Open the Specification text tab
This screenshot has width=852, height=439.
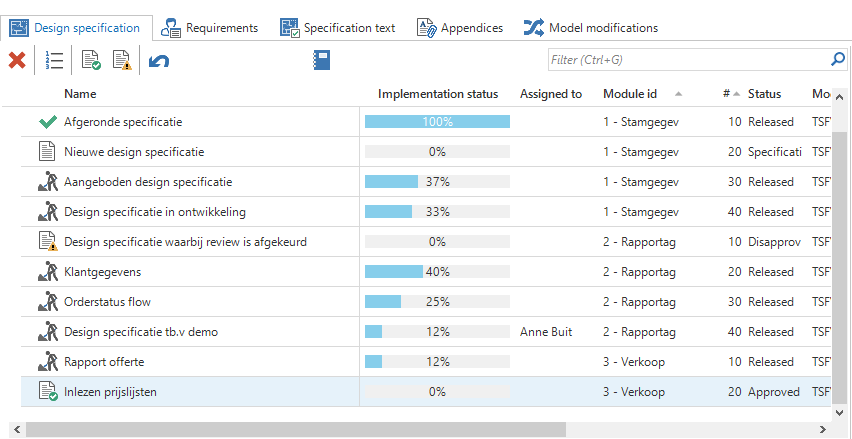coord(338,28)
